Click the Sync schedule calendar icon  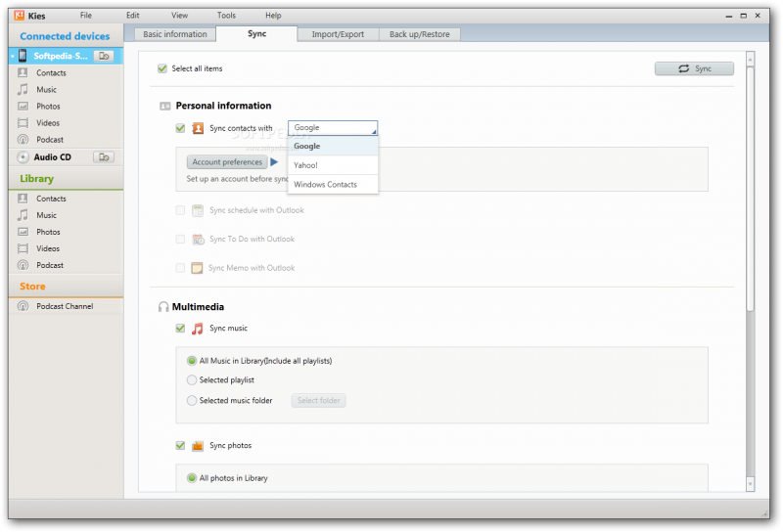coord(198,210)
